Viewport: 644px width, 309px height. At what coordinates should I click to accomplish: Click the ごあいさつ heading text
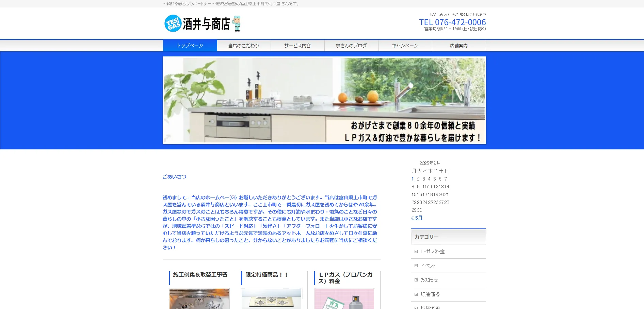tap(174, 177)
